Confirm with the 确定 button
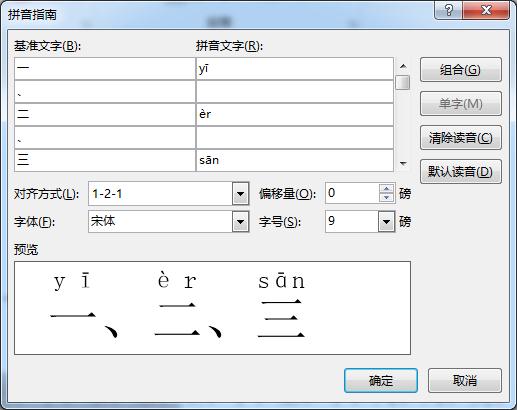517x410 pixels. [381, 380]
